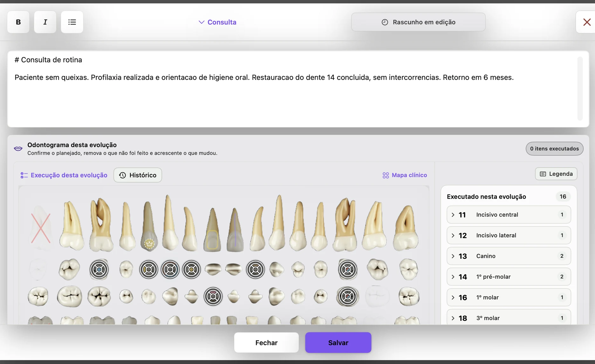Image resolution: width=595 pixels, height=364 pixels.
Task: Toggle italic formatting button
Action: (45, 22)
